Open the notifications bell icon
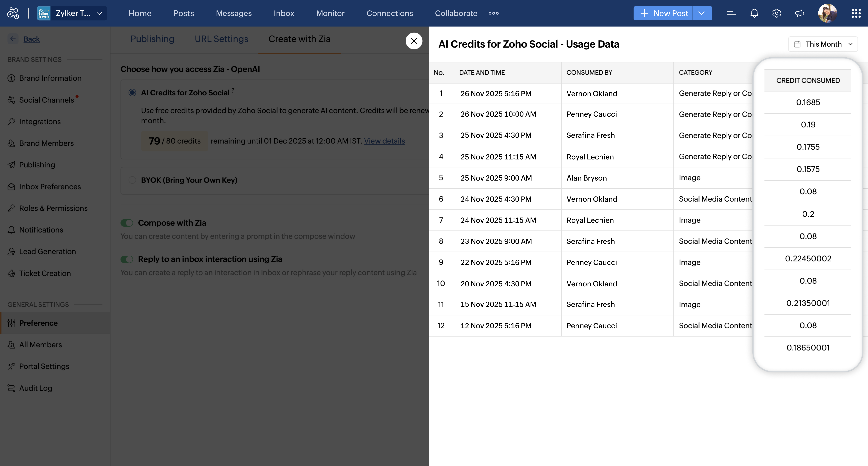 point(754,13)
